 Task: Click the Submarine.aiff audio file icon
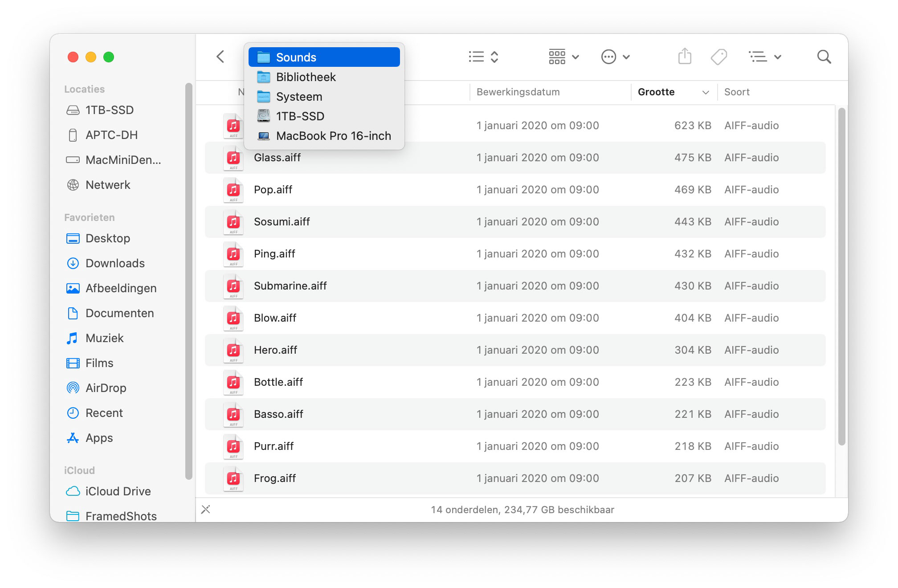[x=233, y=286]
